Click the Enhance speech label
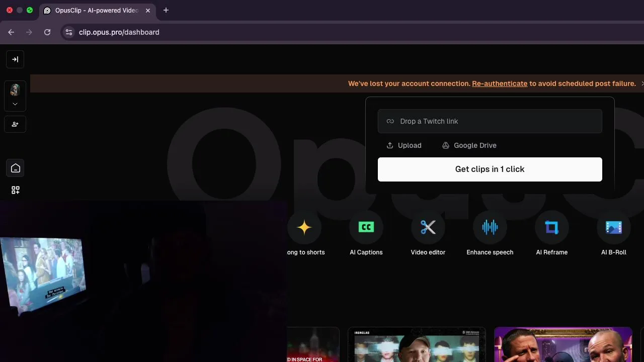This screenshot has width=644, height=362. click(x=490, y=252)
